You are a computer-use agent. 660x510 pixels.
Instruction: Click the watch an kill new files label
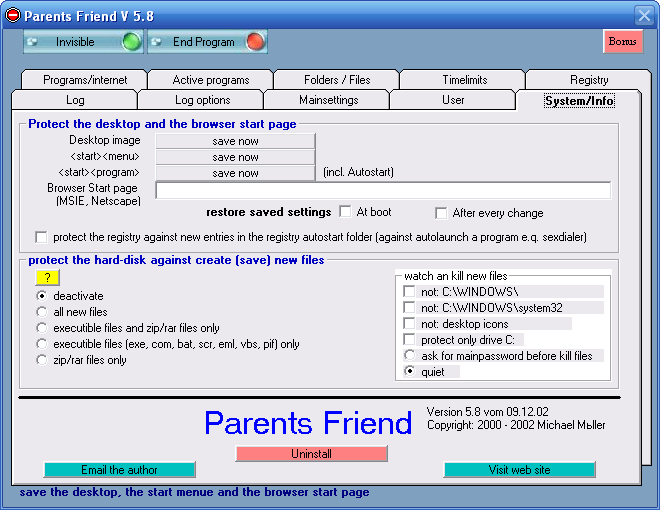tap(456, 276)
